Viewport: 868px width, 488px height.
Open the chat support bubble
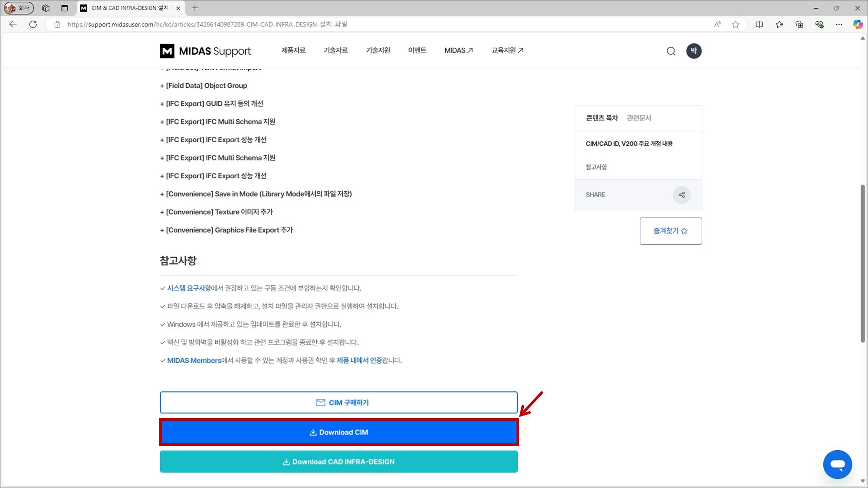[x=837, y=464]
